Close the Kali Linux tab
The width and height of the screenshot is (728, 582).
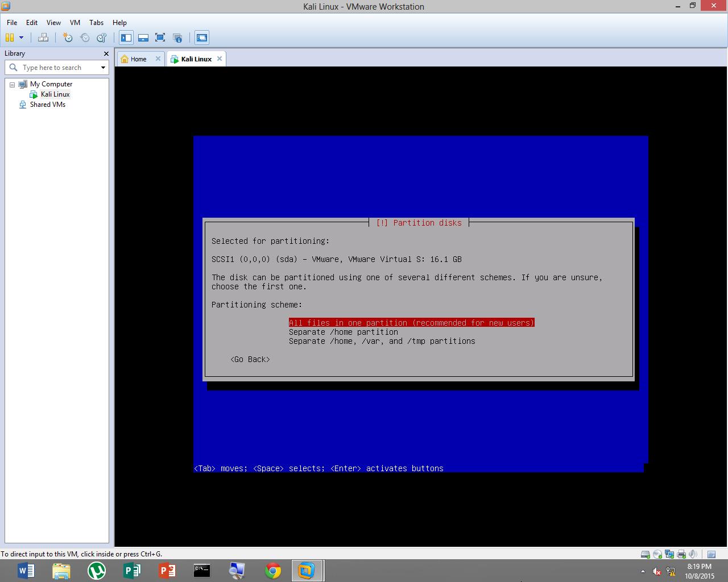pyautogui.click(x=220, y=59)
